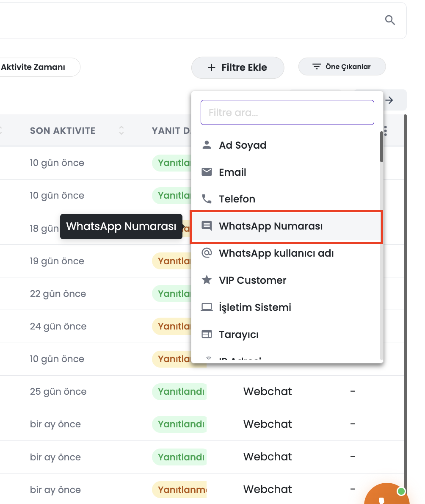Select the Ad Soyad person icon
This screenshot has width=425, height=504.
[207, 145]
